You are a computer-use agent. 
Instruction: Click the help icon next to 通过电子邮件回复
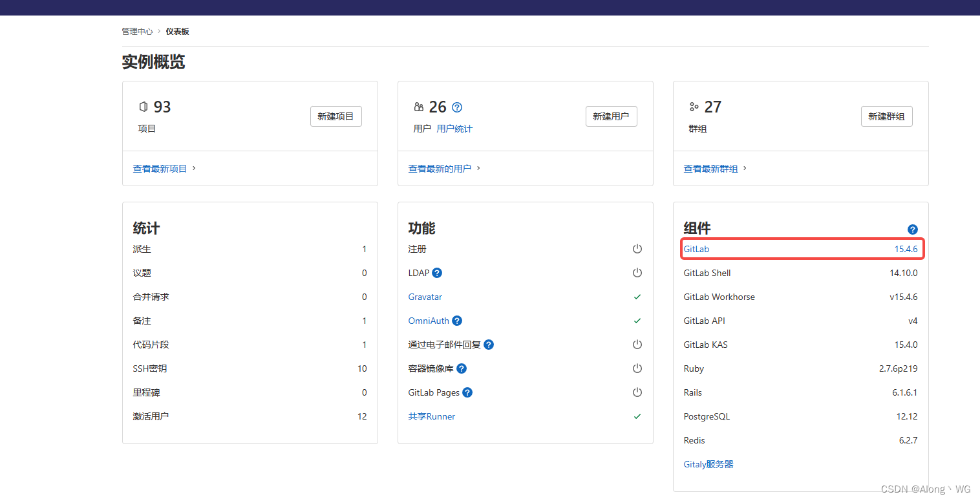pyautogui.click(x=489, y=345)
